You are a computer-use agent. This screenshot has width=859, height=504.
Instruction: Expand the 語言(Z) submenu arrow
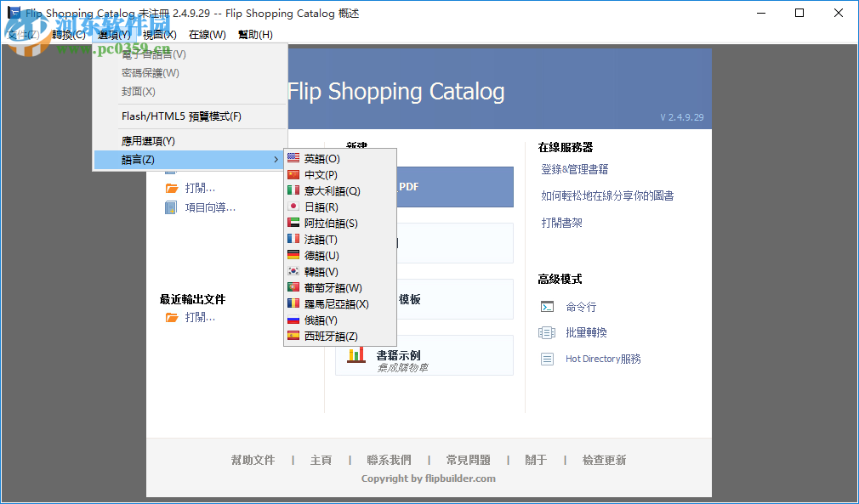pos(275,159)
